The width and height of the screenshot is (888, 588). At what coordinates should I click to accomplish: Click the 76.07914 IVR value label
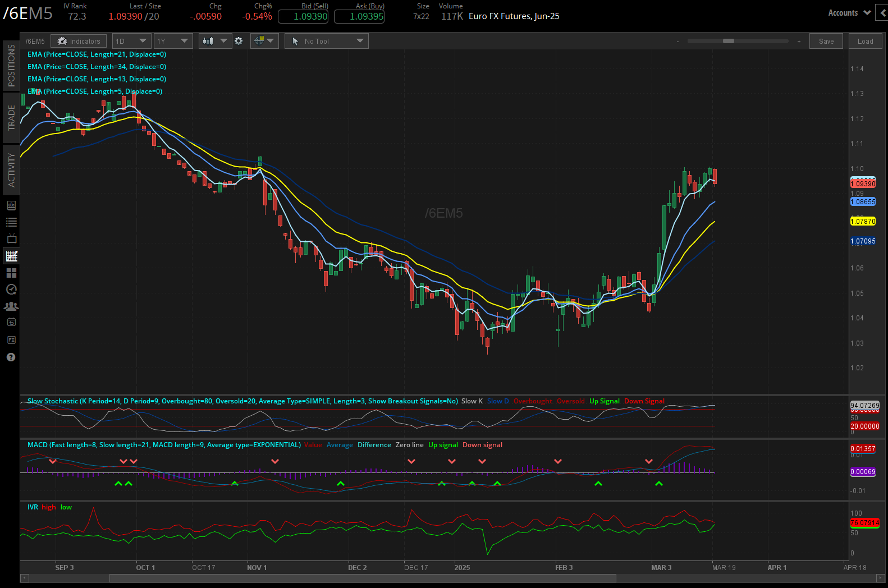[865, 522]
